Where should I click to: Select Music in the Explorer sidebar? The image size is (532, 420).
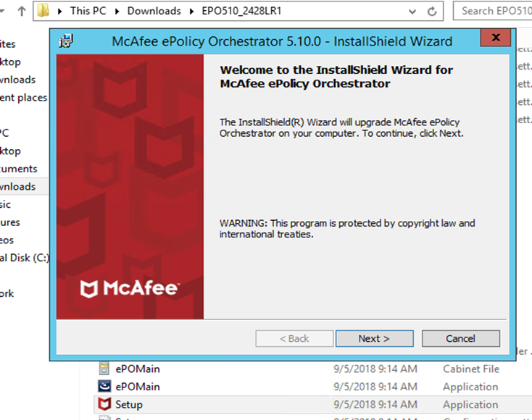point(5,204)
